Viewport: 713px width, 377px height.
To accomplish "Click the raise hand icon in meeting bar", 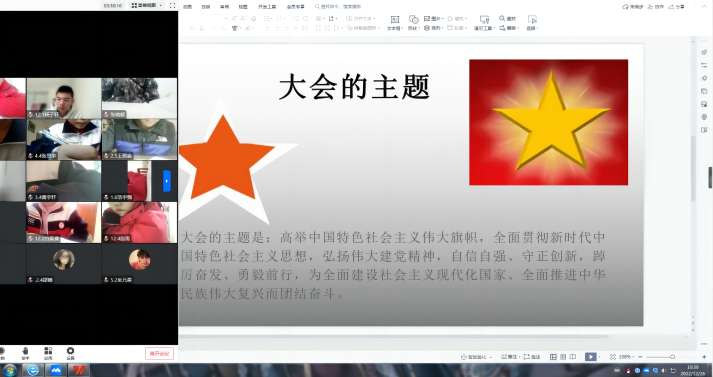I will click(25, 353).
